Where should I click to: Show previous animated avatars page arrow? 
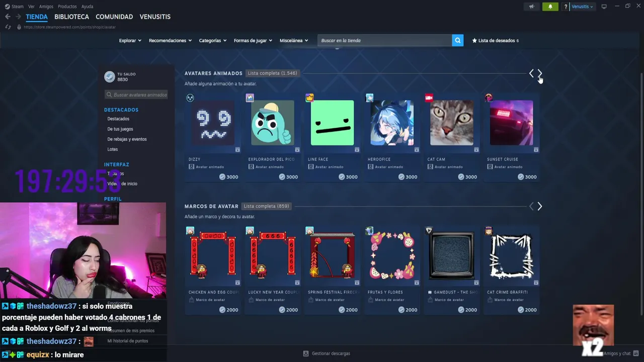pyautogui.click(x=531, y=73)
